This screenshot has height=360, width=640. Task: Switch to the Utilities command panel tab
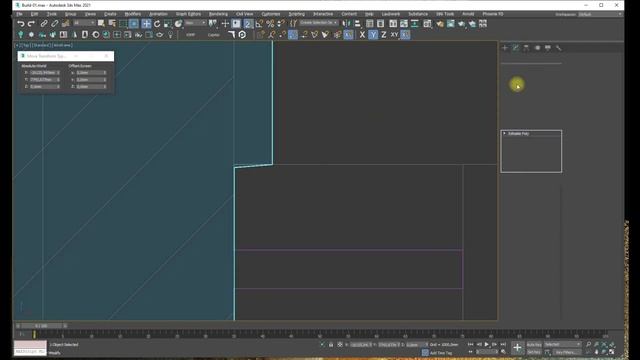[x=558, y=48]
